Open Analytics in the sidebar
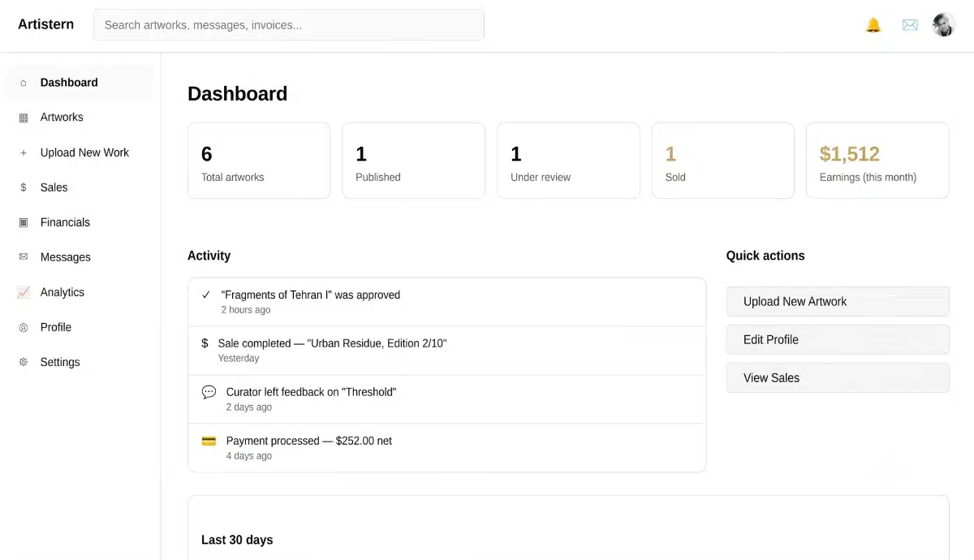The height and width of the screenshot is (560, 974). pyautogui.click(x=79, y=292)
